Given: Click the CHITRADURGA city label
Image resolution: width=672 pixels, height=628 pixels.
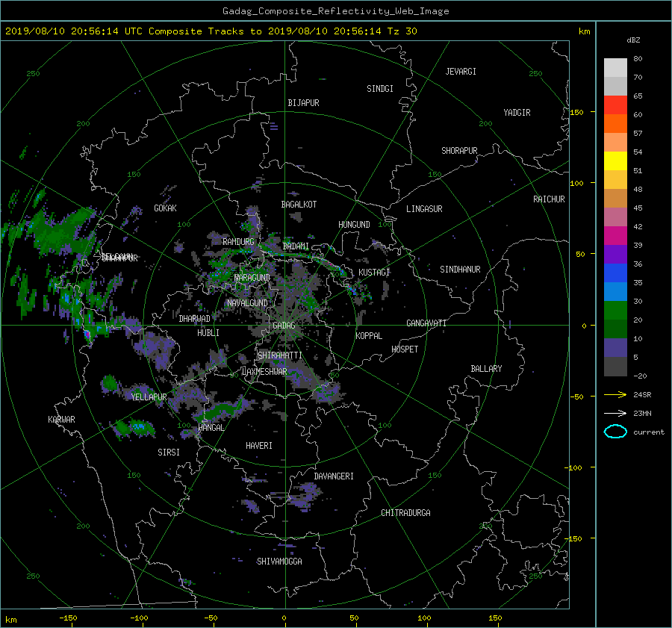Looking at the screenshot, I should (405, 513).
